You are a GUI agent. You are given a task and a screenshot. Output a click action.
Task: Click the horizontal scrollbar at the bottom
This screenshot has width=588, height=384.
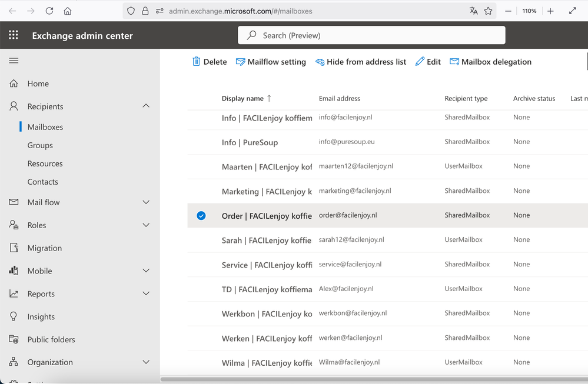click(x=374, y=379)
